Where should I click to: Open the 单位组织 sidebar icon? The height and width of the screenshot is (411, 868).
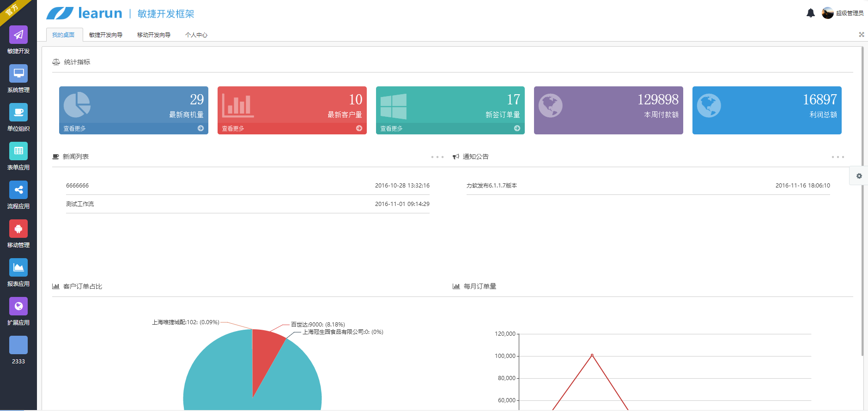point(18,112)
